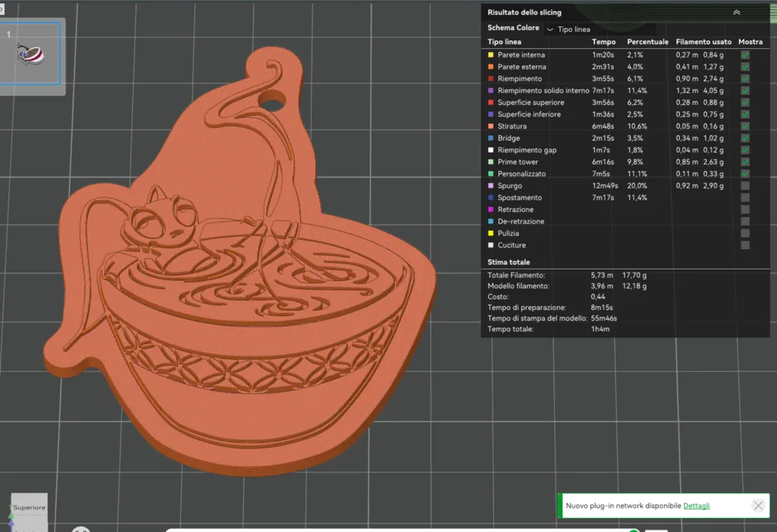Image resolution: width=777 pixels, height=532 pixels.
Task: Click the Superiore face of view cube
Action: pyautogui.click(x=30, y=507)
